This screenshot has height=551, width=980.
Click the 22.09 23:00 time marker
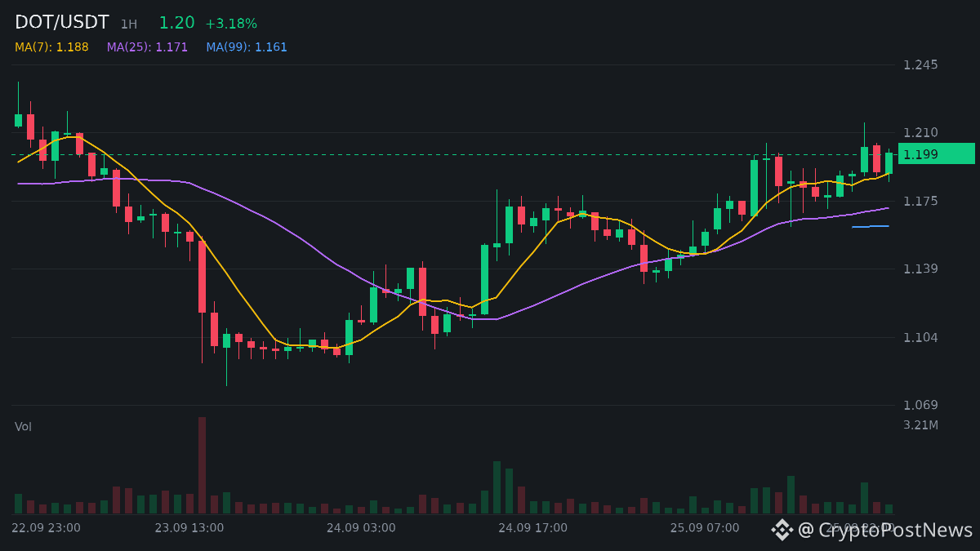click(x=47, y=528)
